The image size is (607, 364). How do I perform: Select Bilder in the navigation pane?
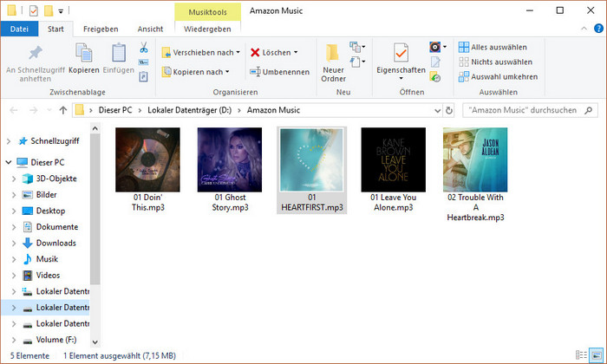point(47,195)
